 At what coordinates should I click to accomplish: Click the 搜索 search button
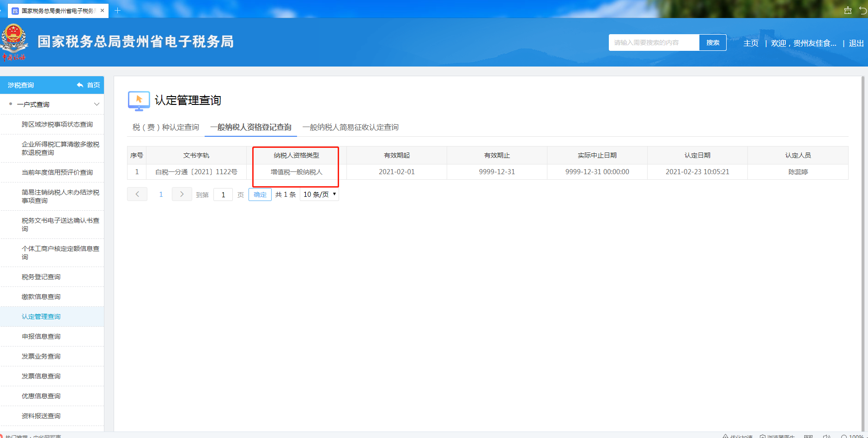(x=712, y=43)
